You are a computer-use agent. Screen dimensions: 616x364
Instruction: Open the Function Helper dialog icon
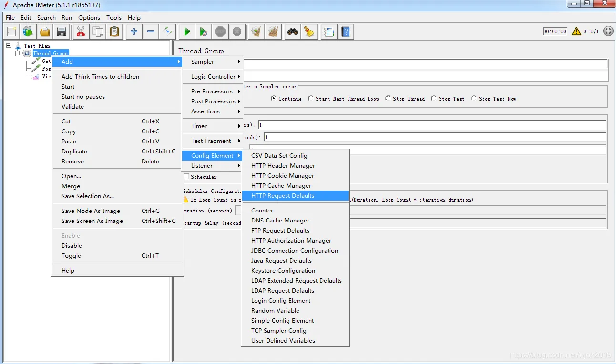pyautogui.click(x=329, y=32)
